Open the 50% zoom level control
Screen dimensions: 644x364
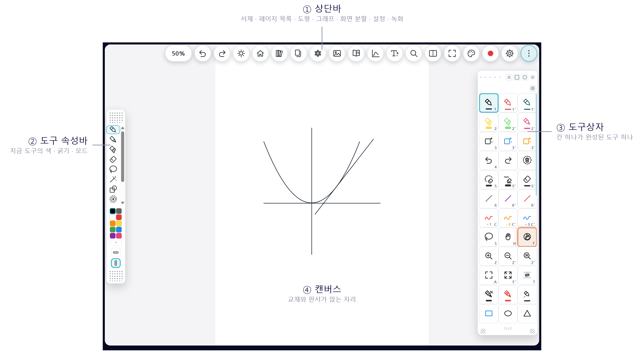(178, 53)
